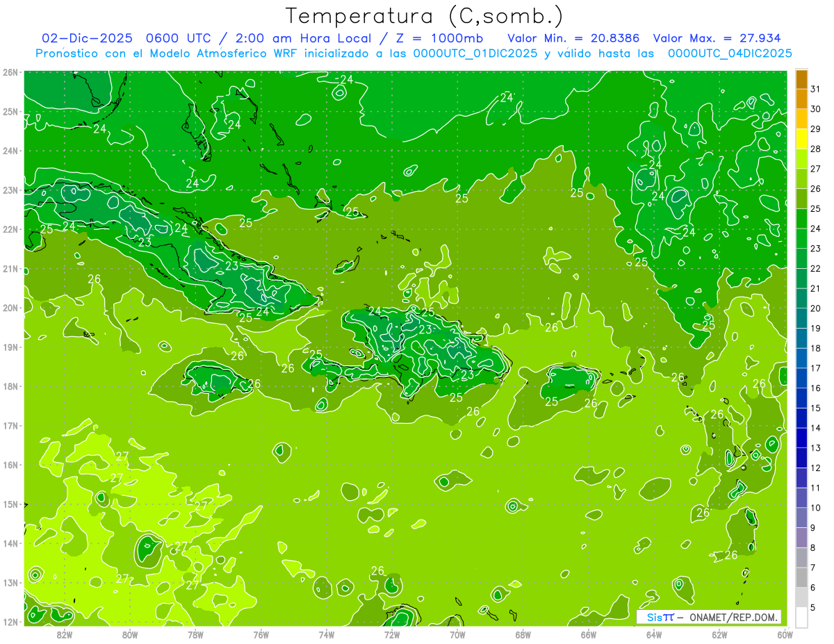
Task: Click the dark blue legend swatch between 13 and 14
Action: [801, 438]
